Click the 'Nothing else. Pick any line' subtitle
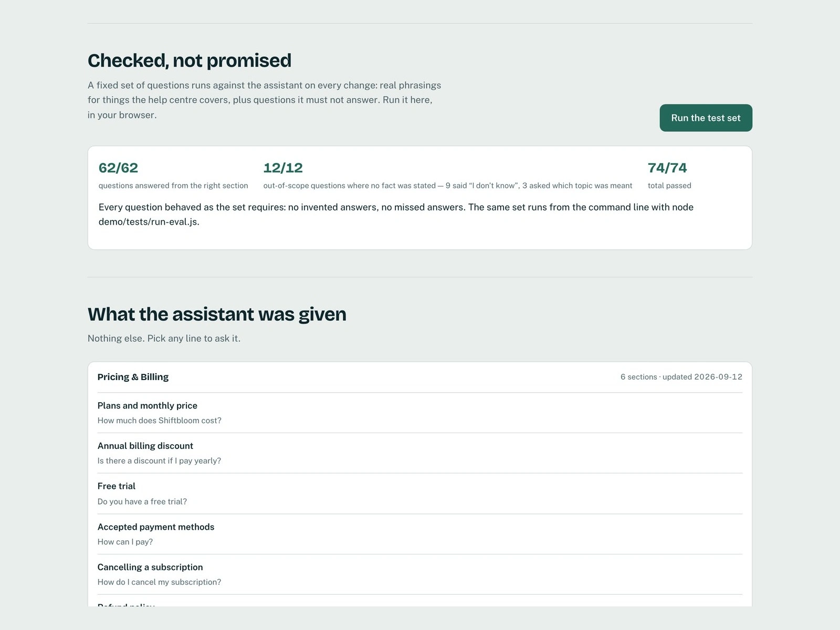840x630 pixels. [x=164, y=338]
